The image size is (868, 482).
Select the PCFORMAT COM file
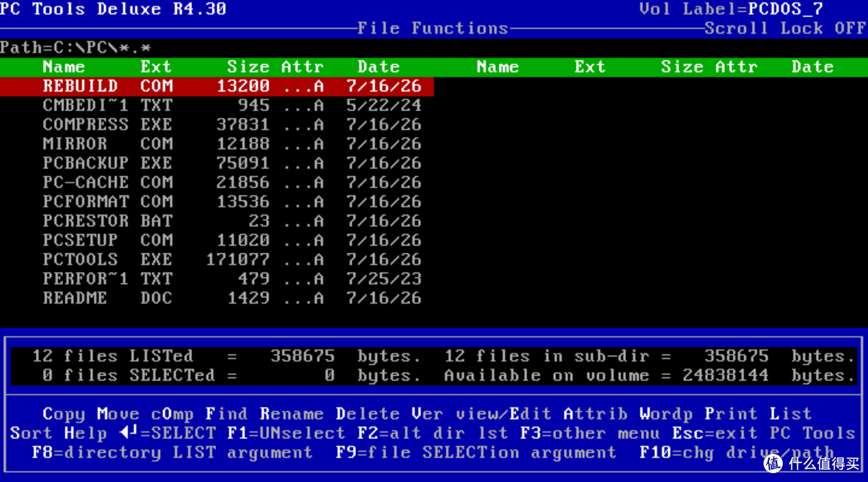point(232,202)
